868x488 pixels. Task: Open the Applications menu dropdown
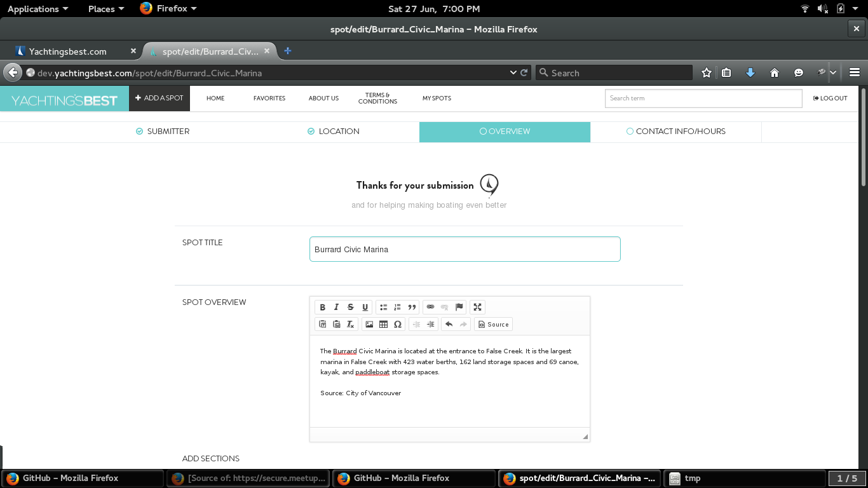37,9
